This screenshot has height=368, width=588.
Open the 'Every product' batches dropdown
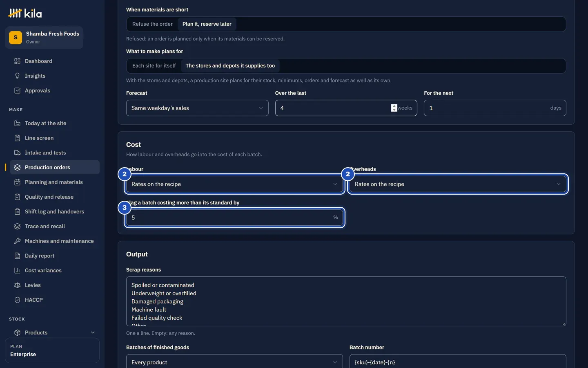(x=234, y=362)
